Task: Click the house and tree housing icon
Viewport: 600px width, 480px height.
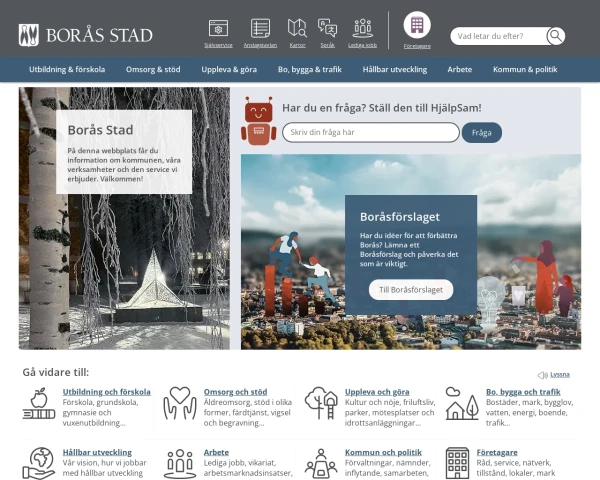Action: click(x=462, y=403)
